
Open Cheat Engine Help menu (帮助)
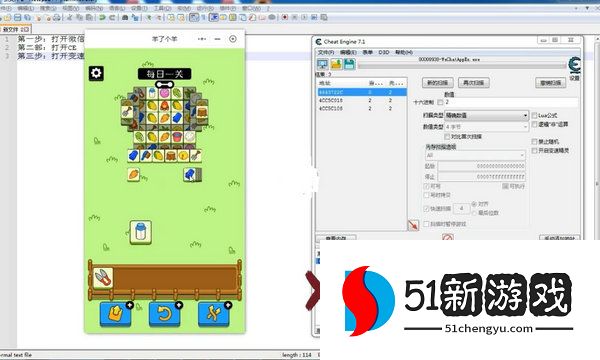[x=404, y=52]
